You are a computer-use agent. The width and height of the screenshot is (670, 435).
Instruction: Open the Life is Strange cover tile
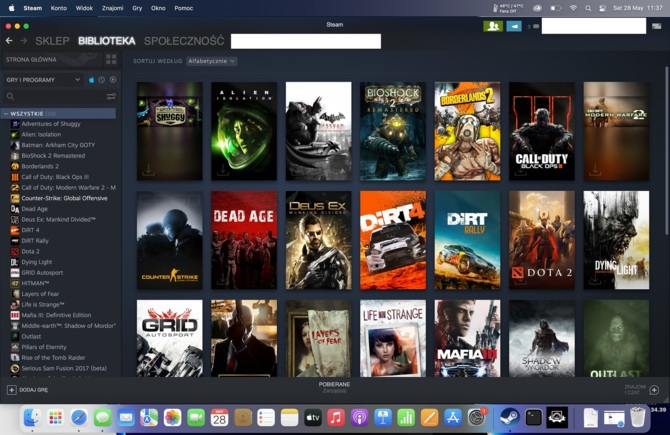click(393, 338)
